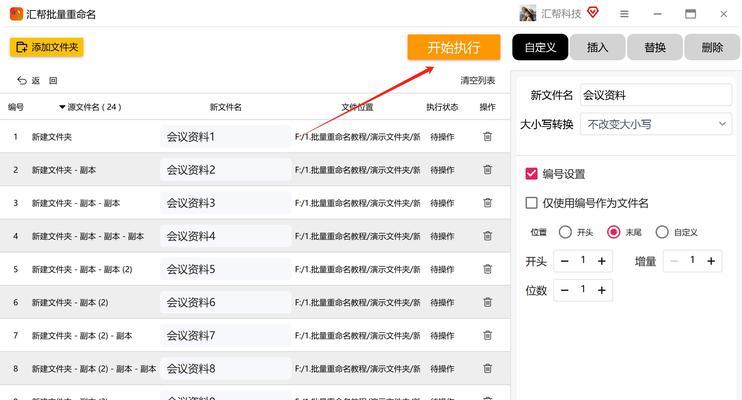742x400 pixels.
Task: Select the 末尾 position radio button
Action: 613,232
